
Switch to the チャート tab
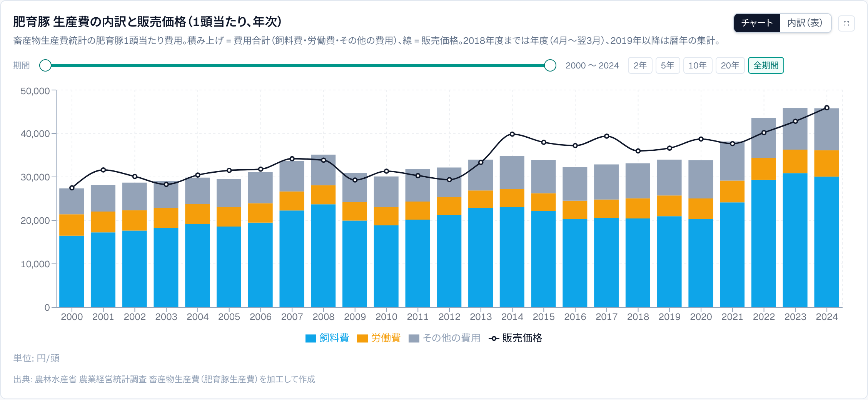click(x=757, y=23)
